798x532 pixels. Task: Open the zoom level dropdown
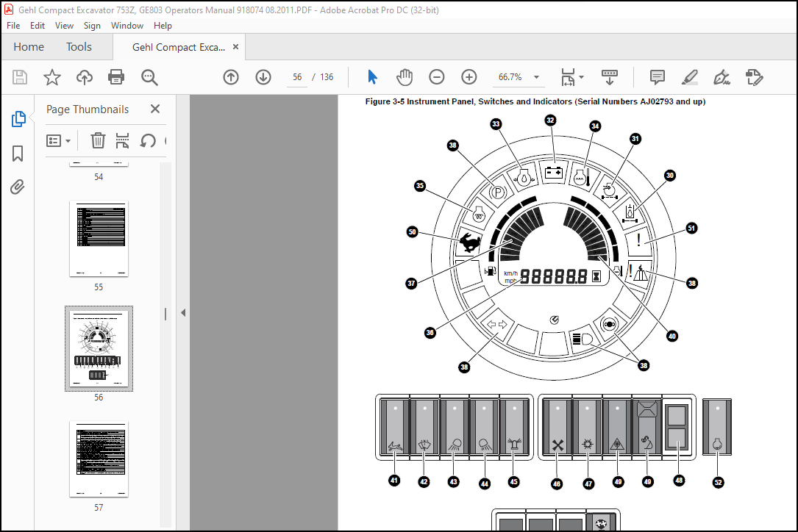[x=536, y=77]
